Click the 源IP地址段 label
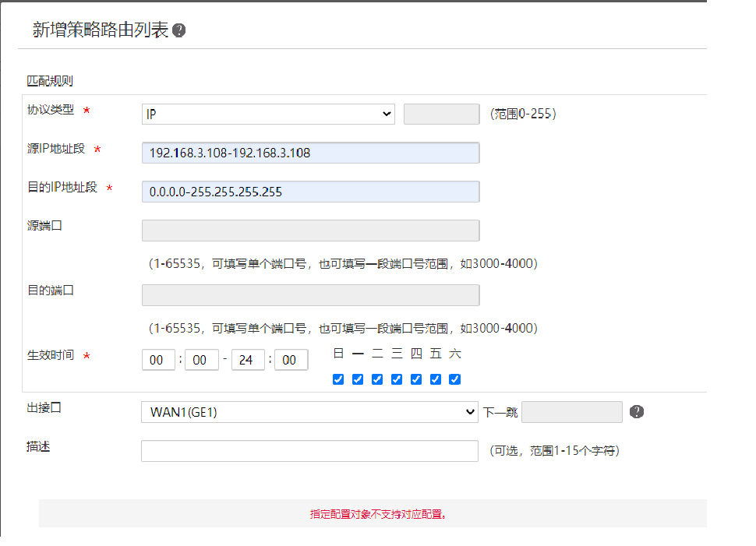 coord(56,149)
